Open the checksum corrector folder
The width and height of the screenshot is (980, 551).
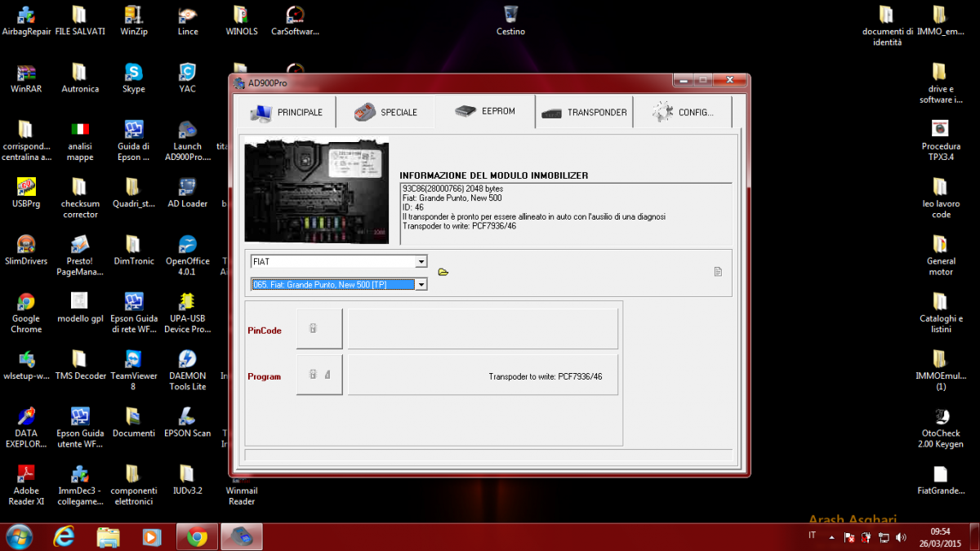click(79, 198)
